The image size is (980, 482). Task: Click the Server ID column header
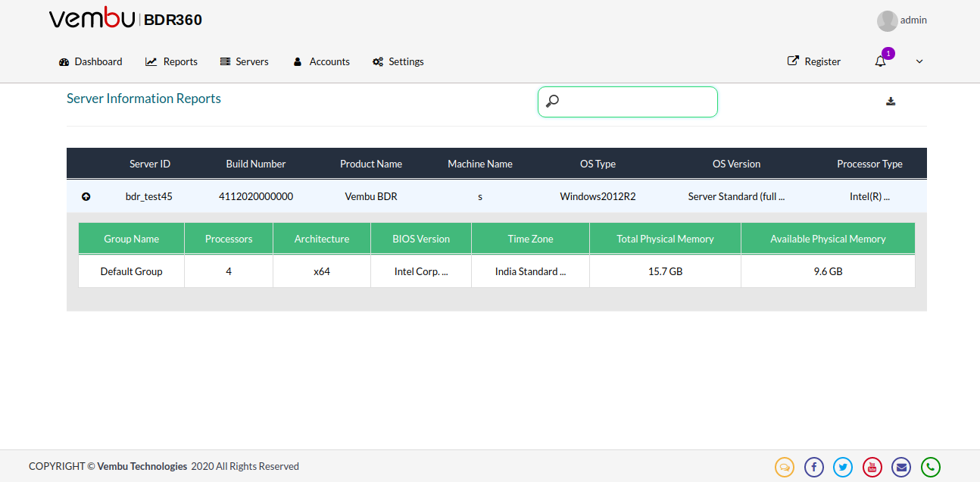(150, 164)
